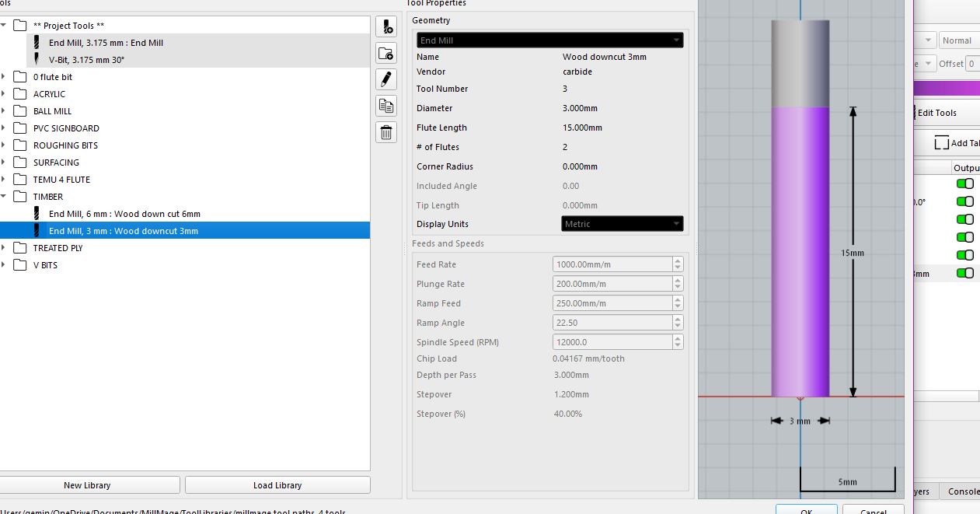Open the End Mill geometry type dropdown

coord(549,40)
